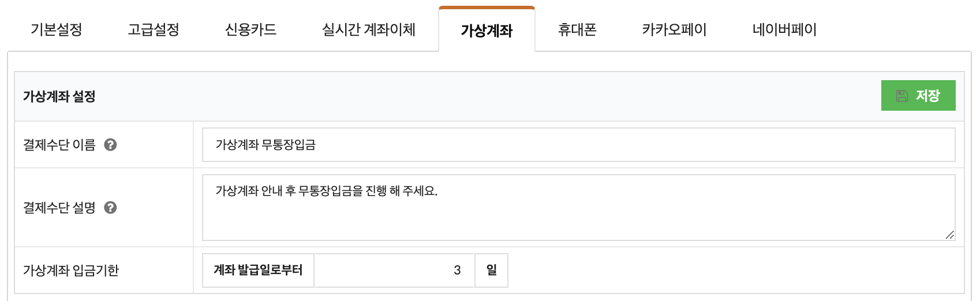Select the 네이버페이 tab
The width and height of the screenshot is (980, 301).
pyautogui.click(x=784, y=29)
